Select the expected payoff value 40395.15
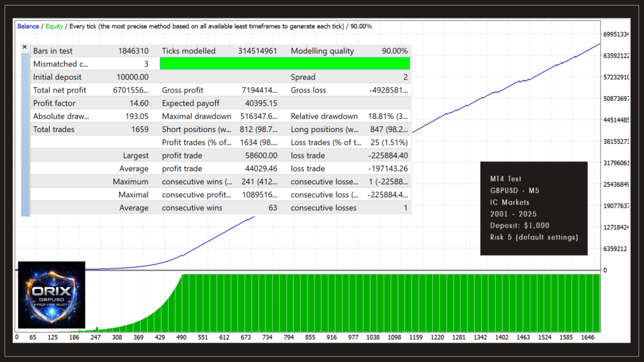This screenshot has height=362, width=644. click(x=261, y=104)
